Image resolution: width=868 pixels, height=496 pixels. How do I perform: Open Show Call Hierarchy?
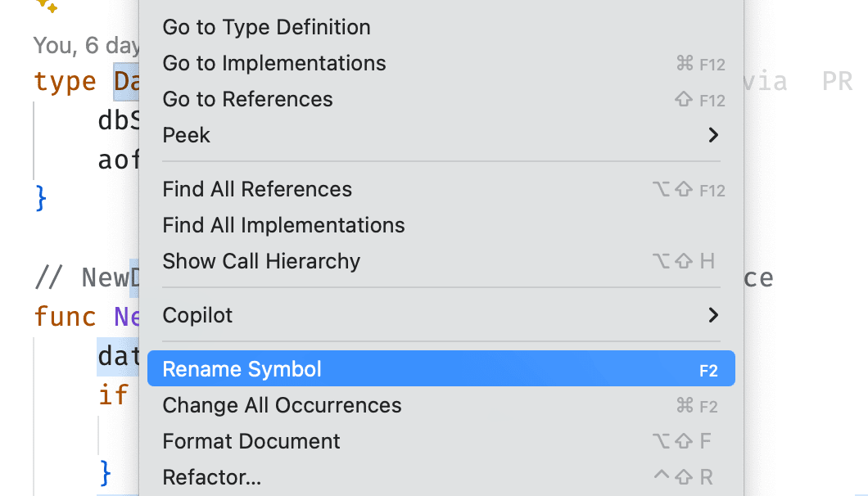[261, 261]
